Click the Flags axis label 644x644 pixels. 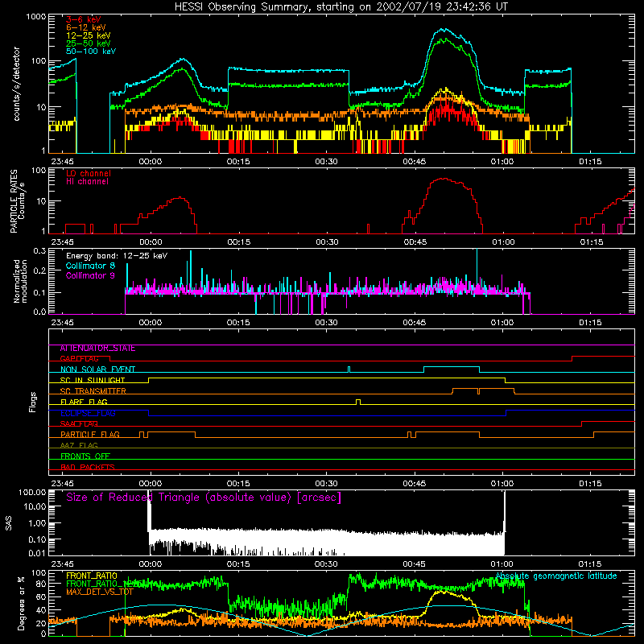pos(33,402)
